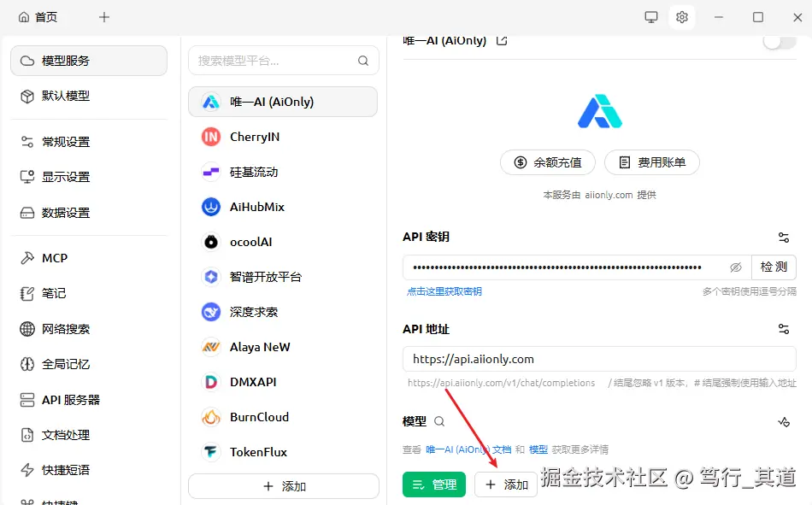Open 点击这里获取密钥 link
Viewport: 812px width, 505px height.
pyautogui.click(x=444, y=291)
